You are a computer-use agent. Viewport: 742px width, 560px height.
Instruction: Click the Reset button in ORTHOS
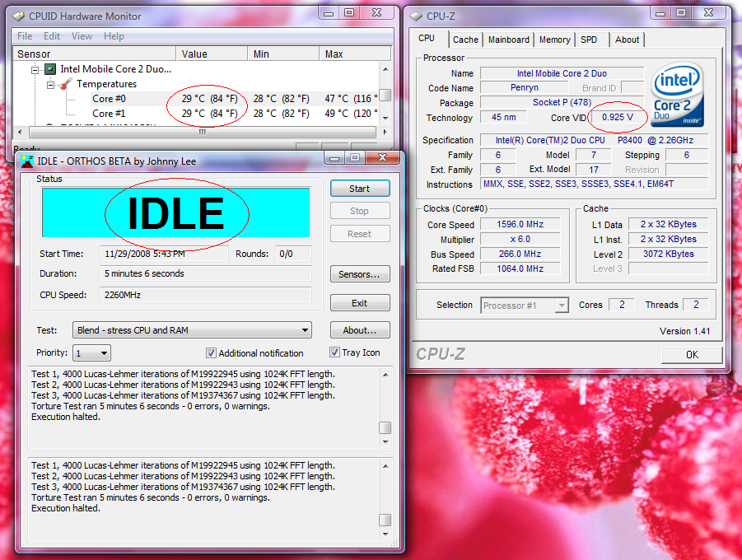coord(360,234)
